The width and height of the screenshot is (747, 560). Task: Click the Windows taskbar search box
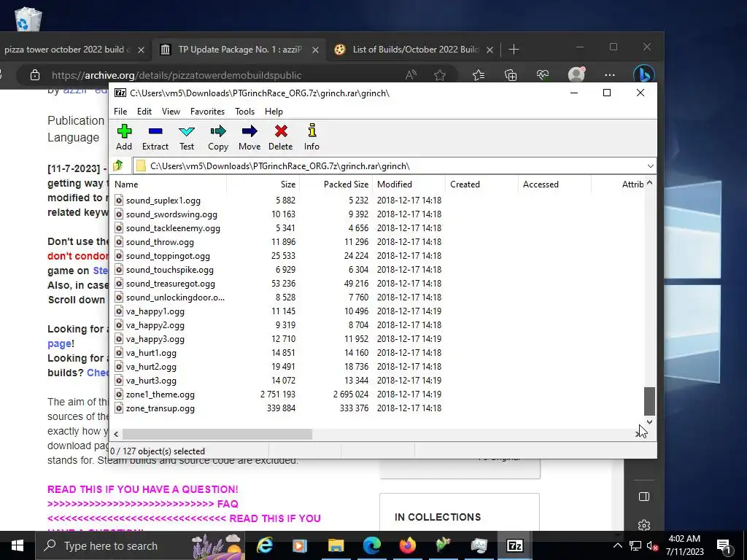[139, 545]
